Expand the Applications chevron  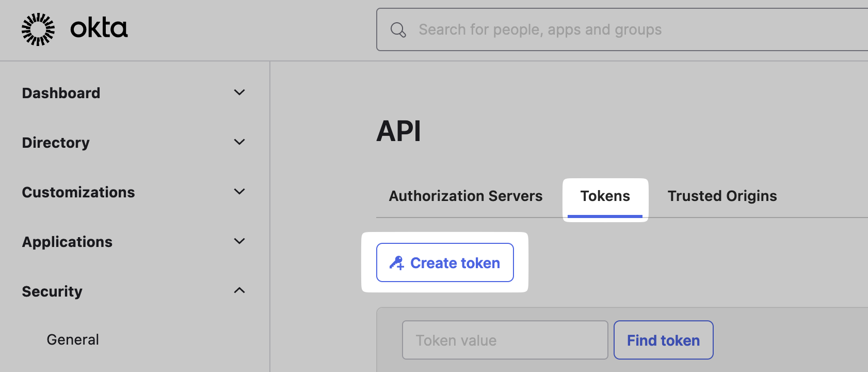[239, 241]
